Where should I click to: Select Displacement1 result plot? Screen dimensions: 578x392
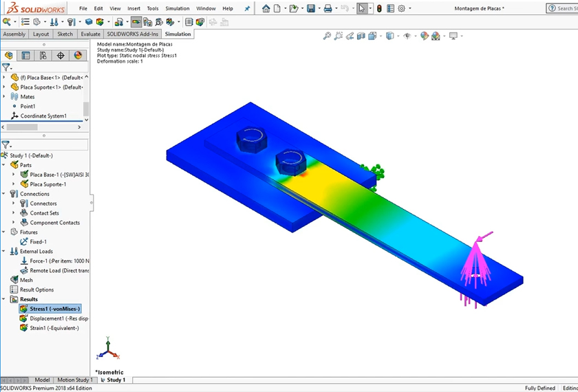tap(58, 318)
